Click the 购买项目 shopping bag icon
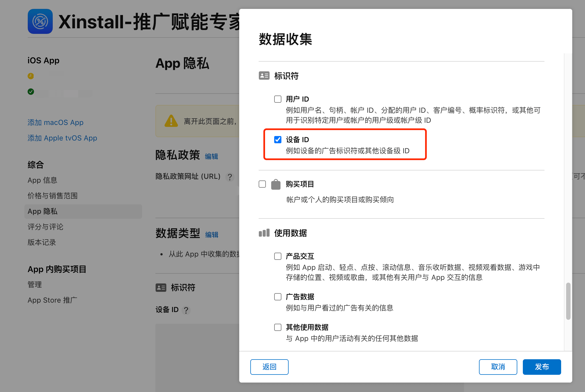 276,184
